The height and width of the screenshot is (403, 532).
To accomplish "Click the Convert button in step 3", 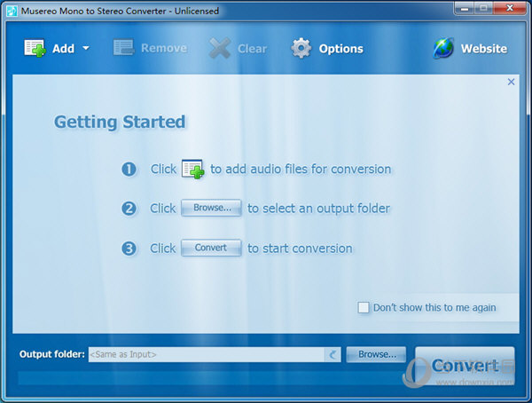I will (211, 248).
